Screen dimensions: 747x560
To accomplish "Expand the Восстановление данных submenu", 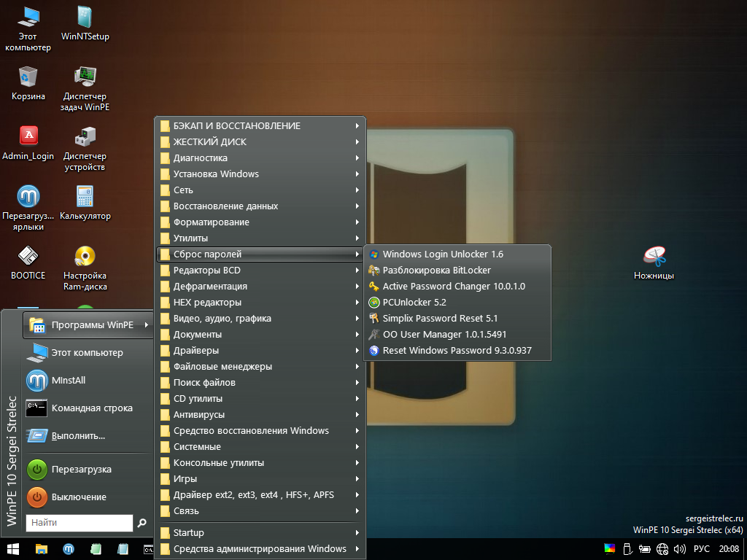I will pyautogui.click(x=260, y=206).
